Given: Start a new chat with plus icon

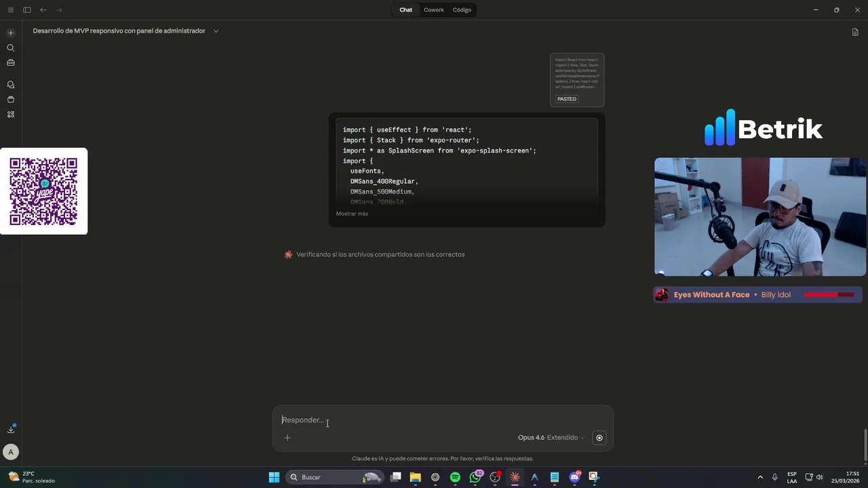Looking at the screenshot, I should pyautogui.click(x=10, y=33).
